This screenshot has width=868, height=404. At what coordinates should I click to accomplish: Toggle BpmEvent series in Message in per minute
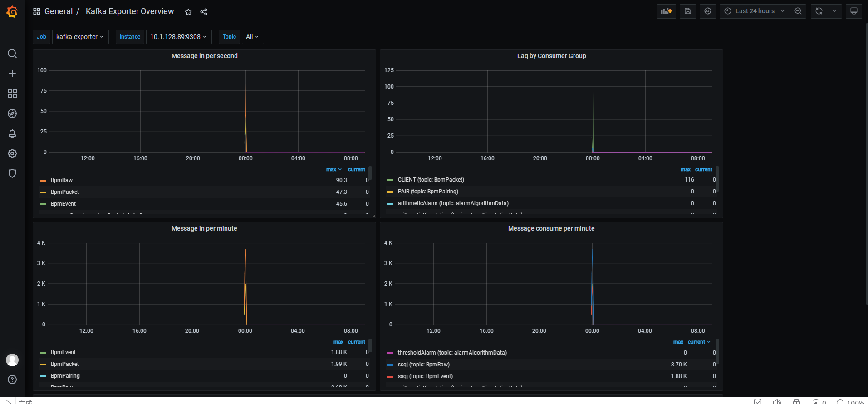pyautogui.click(x=63, y=352)
